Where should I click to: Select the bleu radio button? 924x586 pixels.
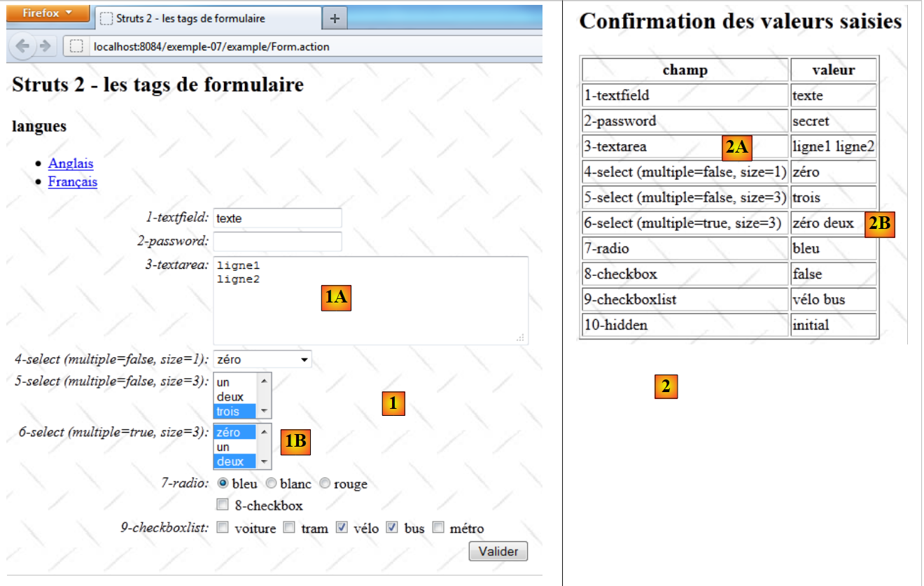223,483
